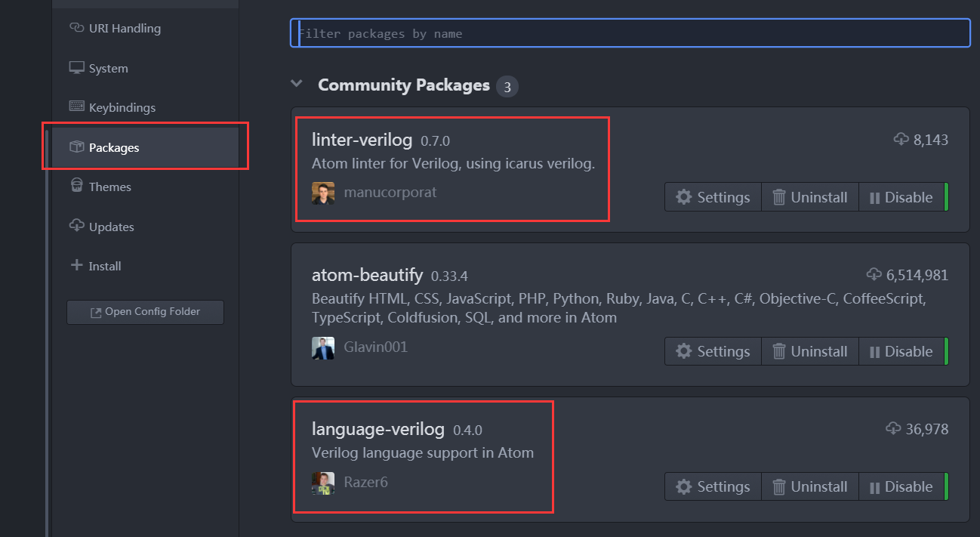Screen dimensions: 980x537
Task: Click the trash icon to uninstall atom-beautify
Action: point(779,350)
